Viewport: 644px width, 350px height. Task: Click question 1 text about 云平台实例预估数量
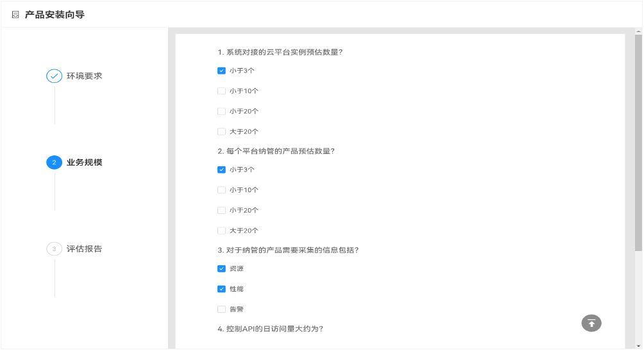coord(280,52)
